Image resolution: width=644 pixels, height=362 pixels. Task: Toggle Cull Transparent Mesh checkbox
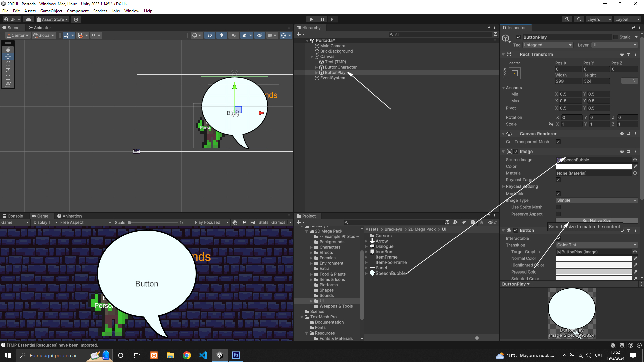coord(558,142)
